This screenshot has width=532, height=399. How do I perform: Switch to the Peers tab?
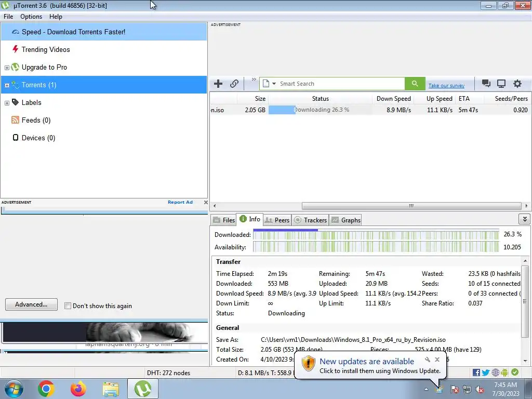pos(277,220)
